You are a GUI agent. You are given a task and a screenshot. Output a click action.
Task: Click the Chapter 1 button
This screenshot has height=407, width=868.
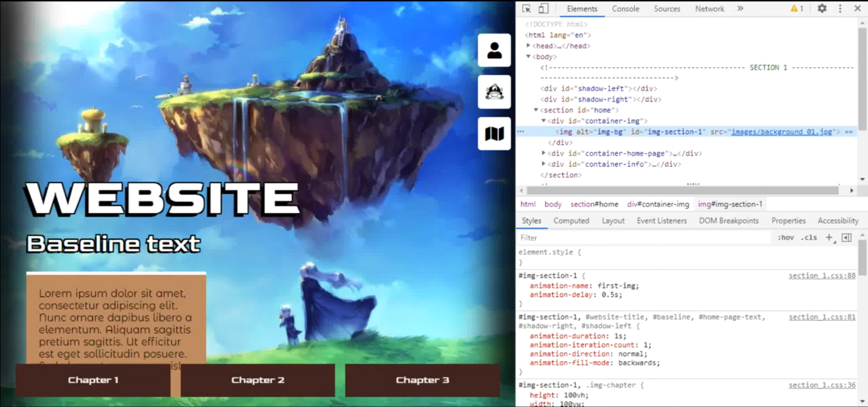[x=93, y=380]
